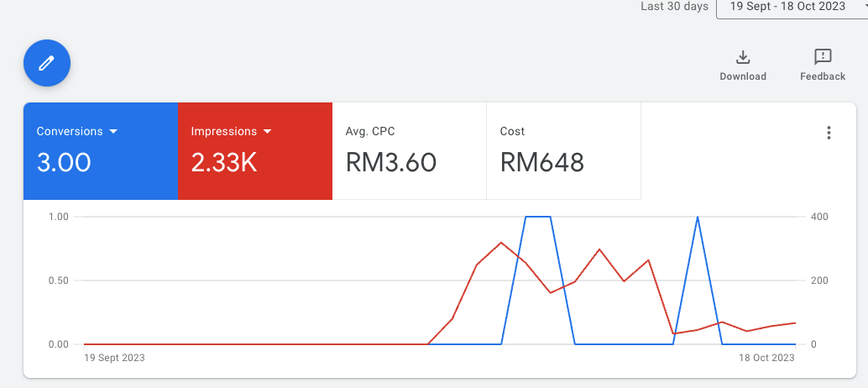Click the 18 Oct 2023 axis label
The image size is (868, 388).
766,358
